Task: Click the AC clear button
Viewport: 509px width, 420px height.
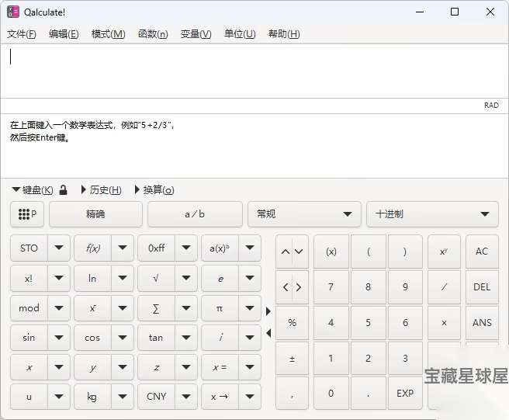Action: [482, 252]
